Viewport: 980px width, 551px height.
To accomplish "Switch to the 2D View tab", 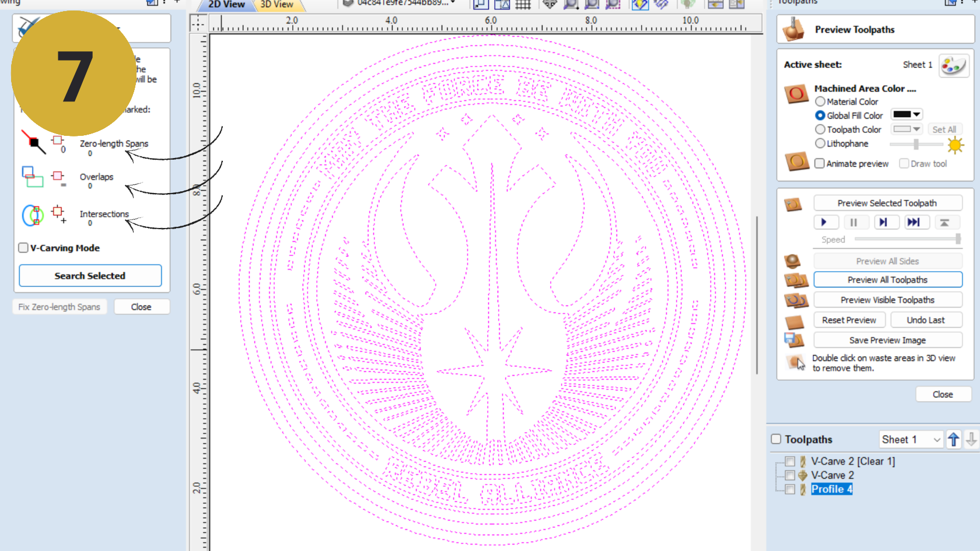I will coord(226,5).
